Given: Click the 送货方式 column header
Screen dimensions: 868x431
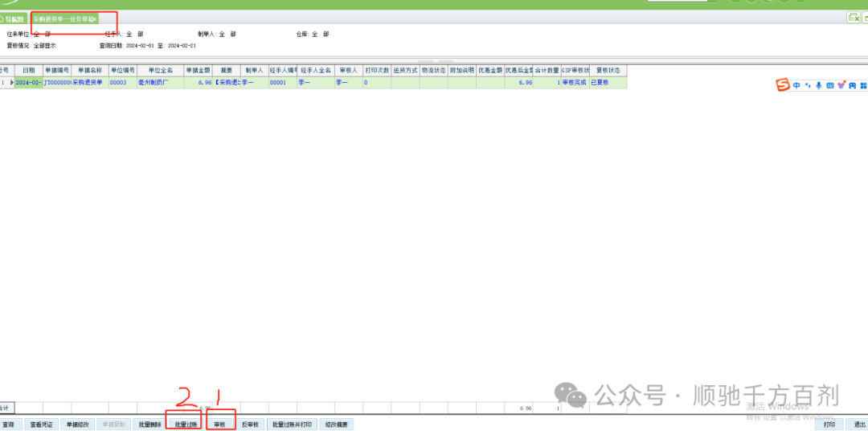Looking at the screenshot, I should [x=405, y=70].
